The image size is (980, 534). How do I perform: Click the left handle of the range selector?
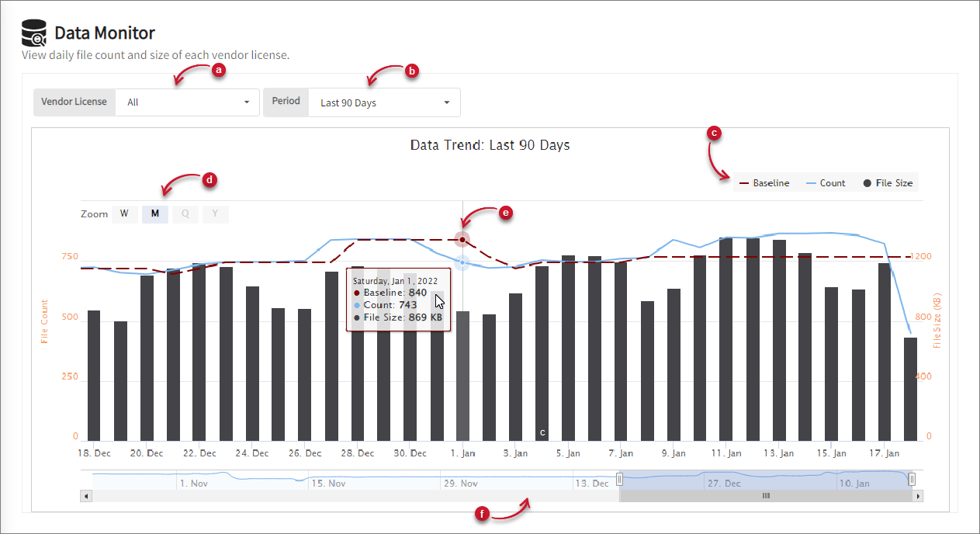619,479
